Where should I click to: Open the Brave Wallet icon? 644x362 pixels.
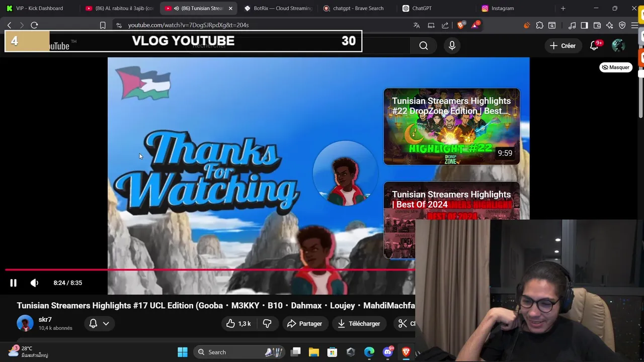tap(597, 25)
